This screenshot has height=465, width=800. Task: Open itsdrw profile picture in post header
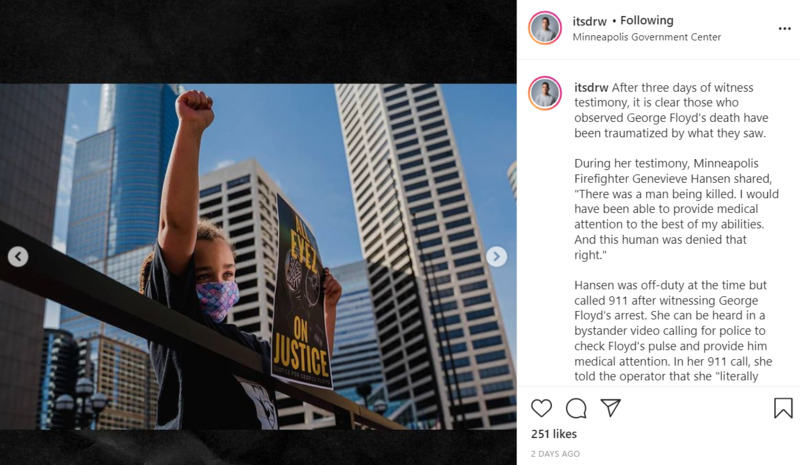[545, 28]
